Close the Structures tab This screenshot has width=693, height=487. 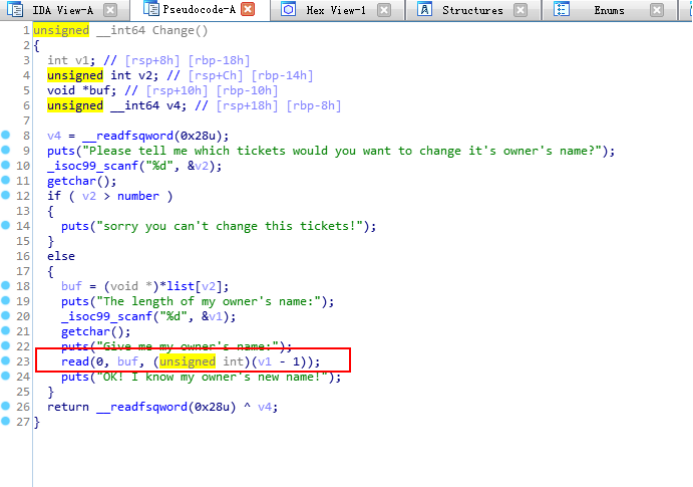[521, 10]
